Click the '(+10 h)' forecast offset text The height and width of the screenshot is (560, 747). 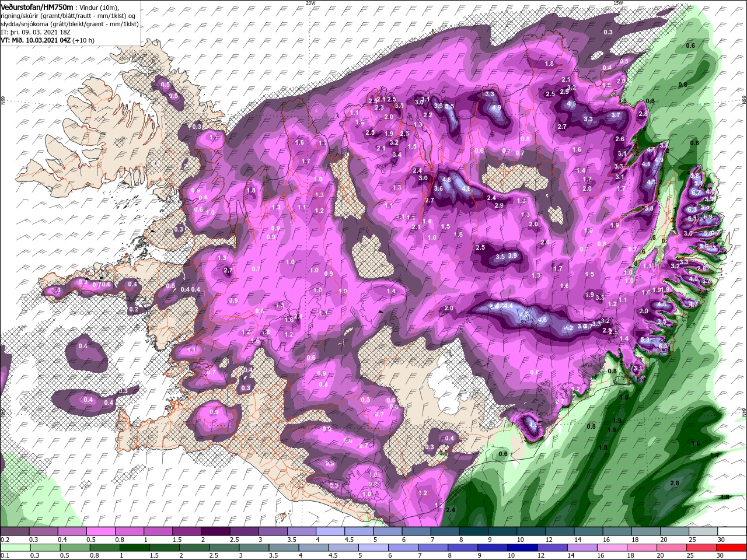coord(83,40)
